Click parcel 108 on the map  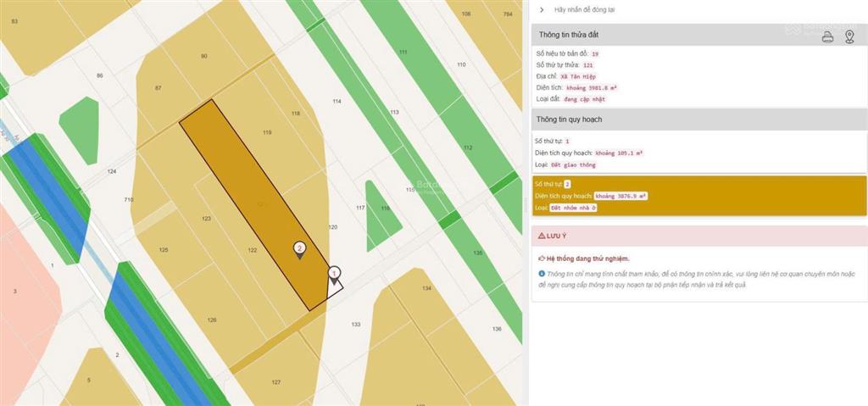pos(466,14)
